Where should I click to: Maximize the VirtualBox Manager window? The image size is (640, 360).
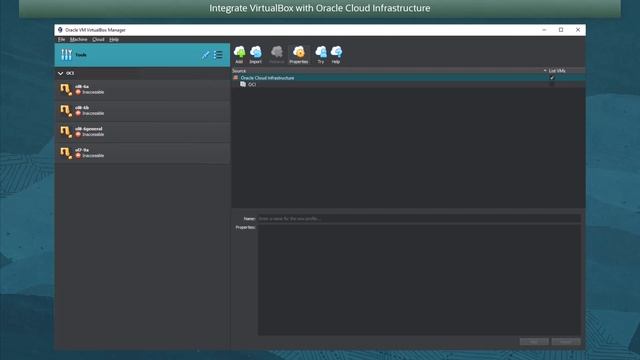(561, 30)
